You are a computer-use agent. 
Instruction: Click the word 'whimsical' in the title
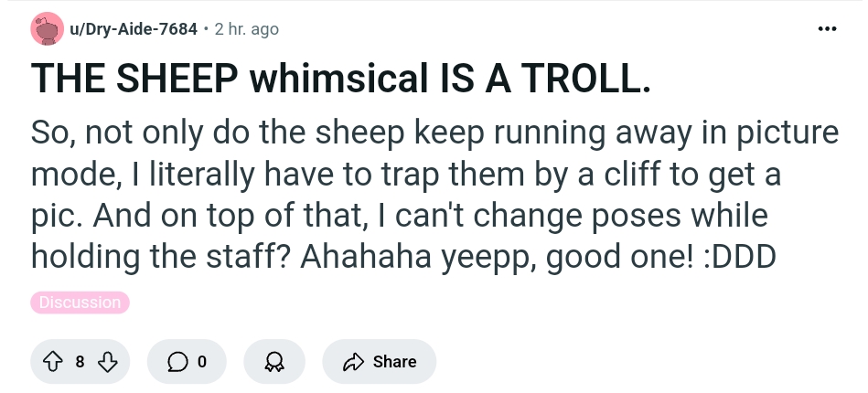click(338, 78)
